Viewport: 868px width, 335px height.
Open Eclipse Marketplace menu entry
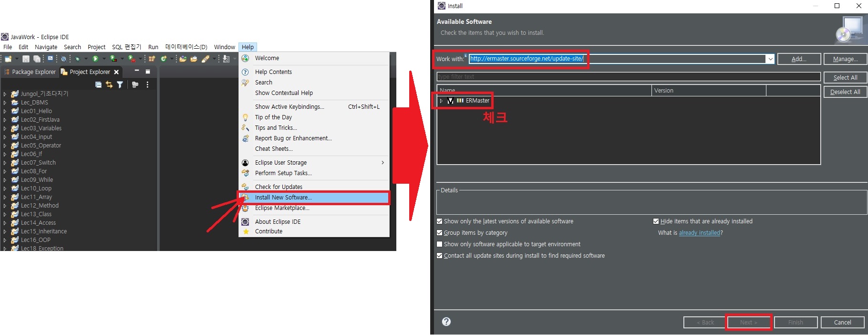click(314, 208)
